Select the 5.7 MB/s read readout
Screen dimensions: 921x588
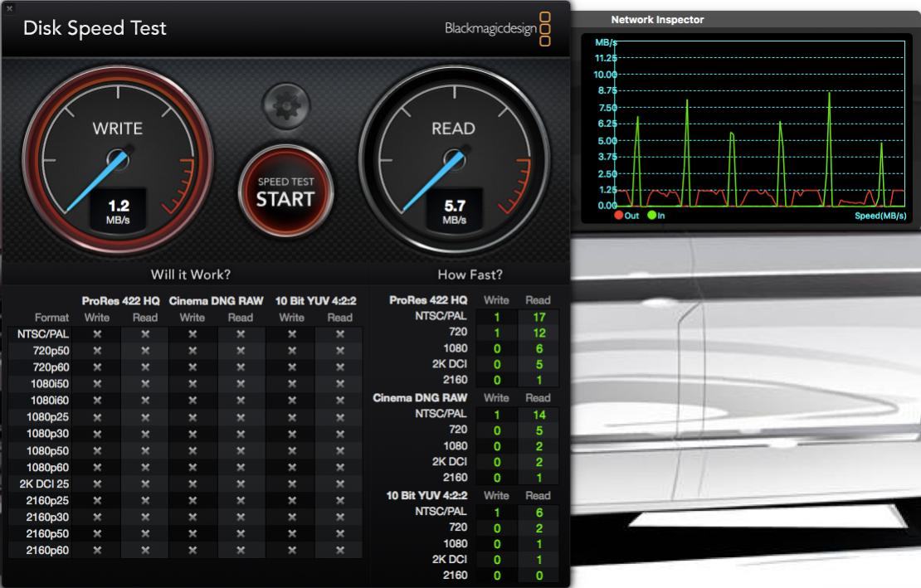(455, 211)
